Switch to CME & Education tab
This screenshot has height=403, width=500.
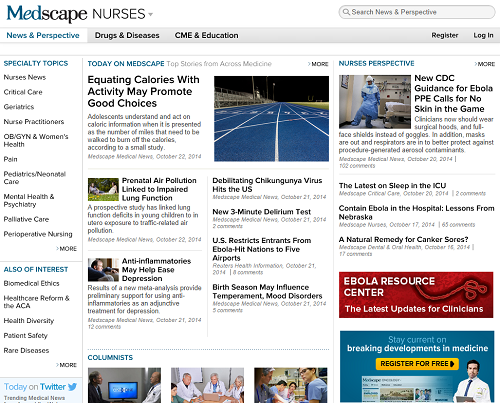tap(206, 35)
